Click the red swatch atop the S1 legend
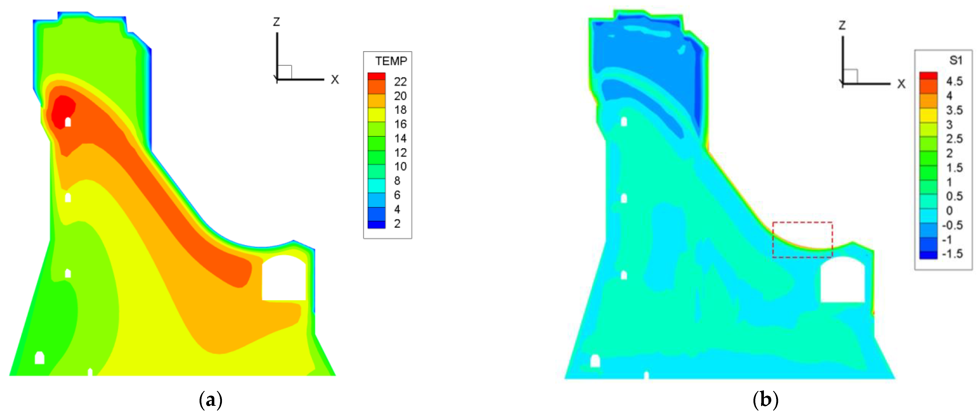The width and height of the screenshot is (980, 418). tap(928, 76)
